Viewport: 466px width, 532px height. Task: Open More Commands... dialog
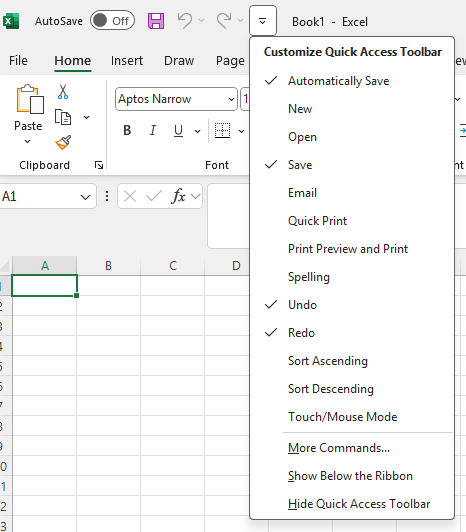coord(352,448)
